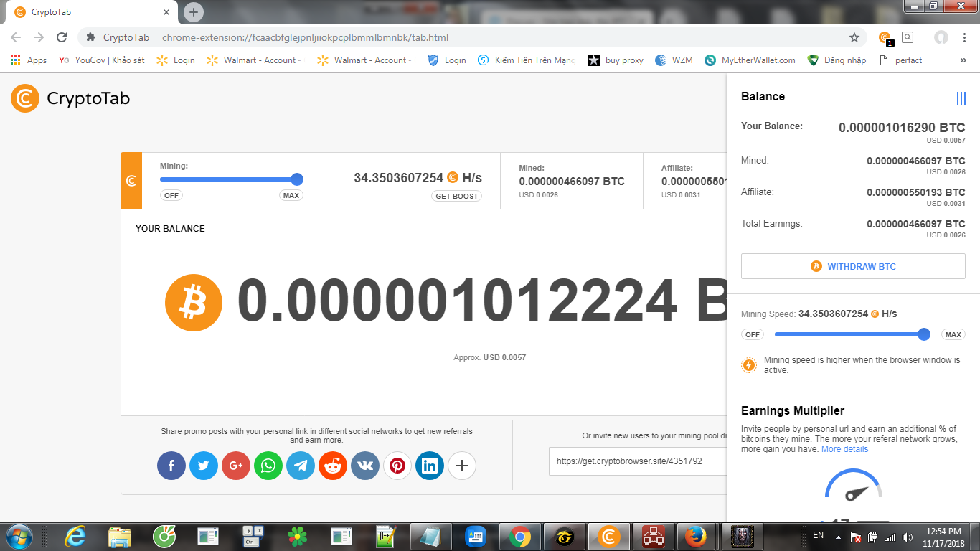980x551 pixels.
Task: Click the Google+ share icon
Action: (x=236, y=466)
